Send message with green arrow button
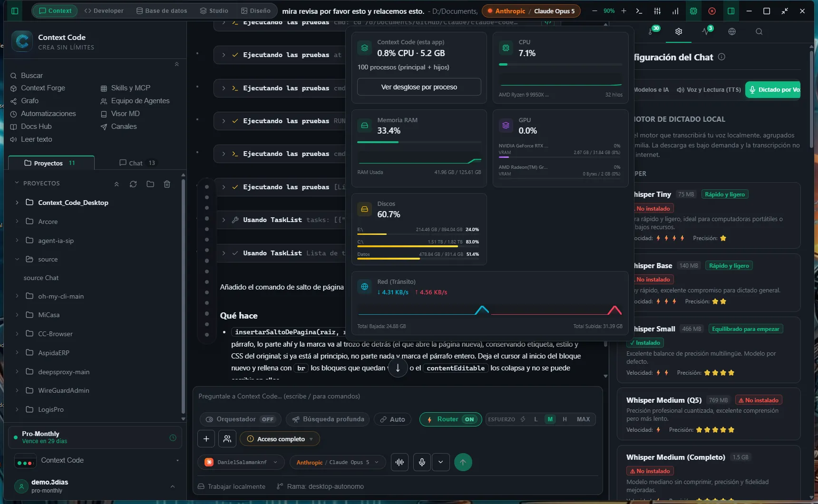The height and width of the screenshot is (504, 818). tap(463, 462)
